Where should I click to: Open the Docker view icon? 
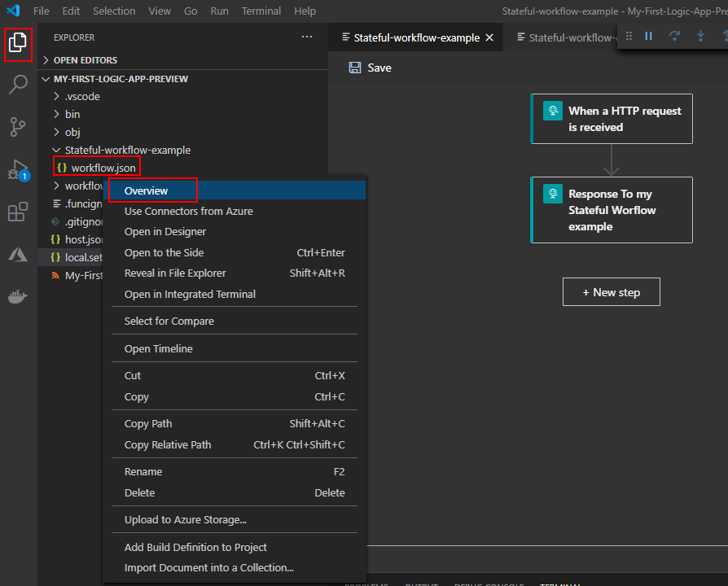coord(18,297)
